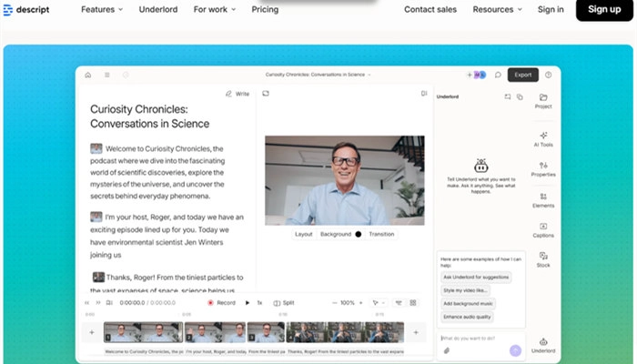The width and height of the screenshot is (637, 364).
Task: Expand the Features dropdown menu
Action: (103, 9)
